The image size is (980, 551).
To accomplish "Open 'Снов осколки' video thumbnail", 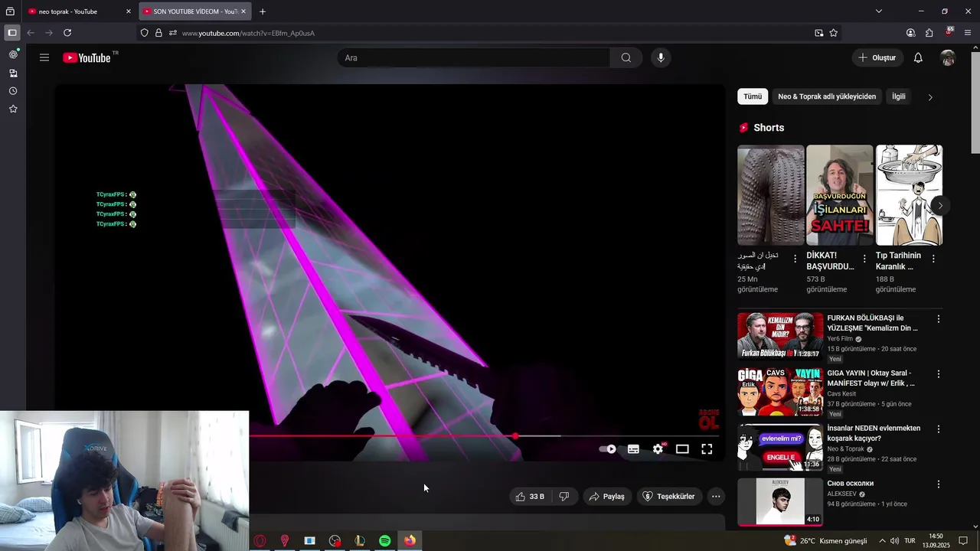I will 780,502.
